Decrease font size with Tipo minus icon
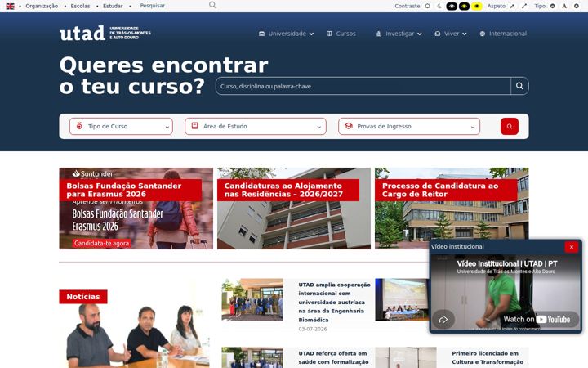This screenshot has height=368, width=588. [x=552, y=6]
